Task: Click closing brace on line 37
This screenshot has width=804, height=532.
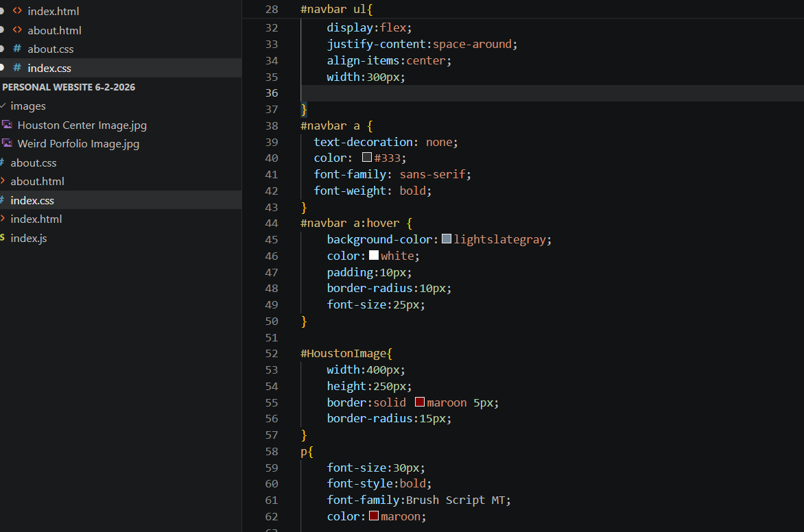Action: tap(303, 109)
